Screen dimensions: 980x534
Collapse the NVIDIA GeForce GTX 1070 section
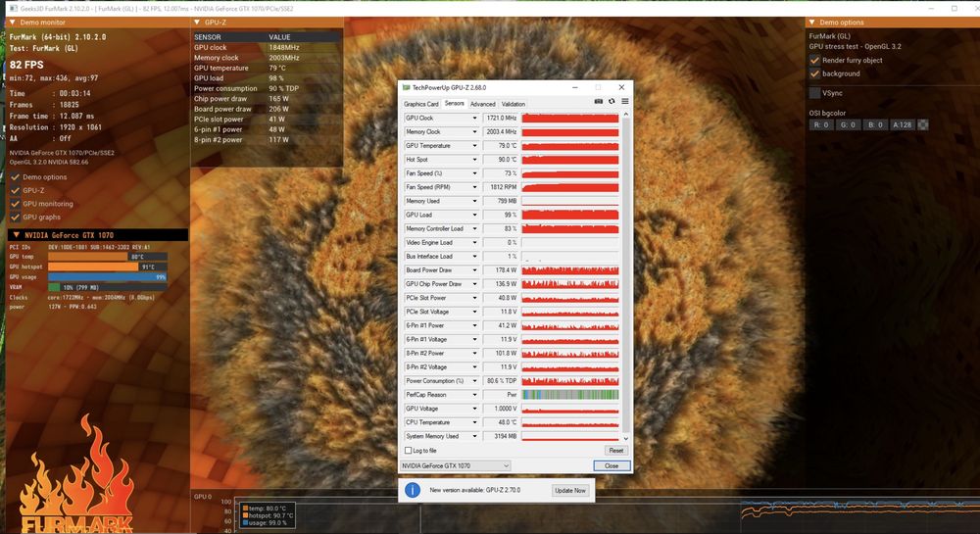pos(17,235)
